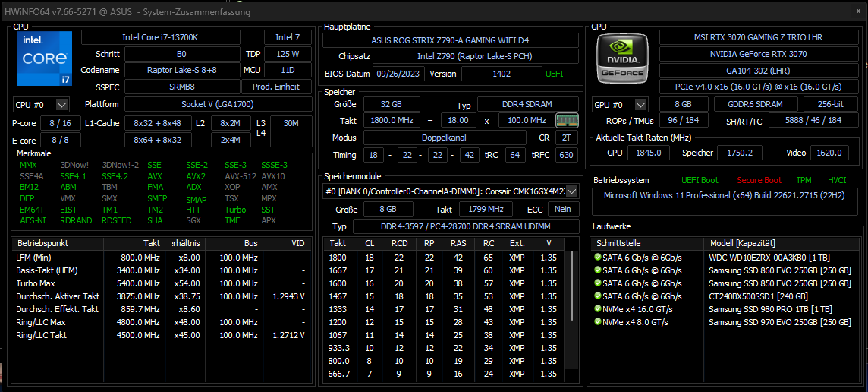Click the Doppelkanal mode field
868x392 pixels.
[x=445, y=137]
